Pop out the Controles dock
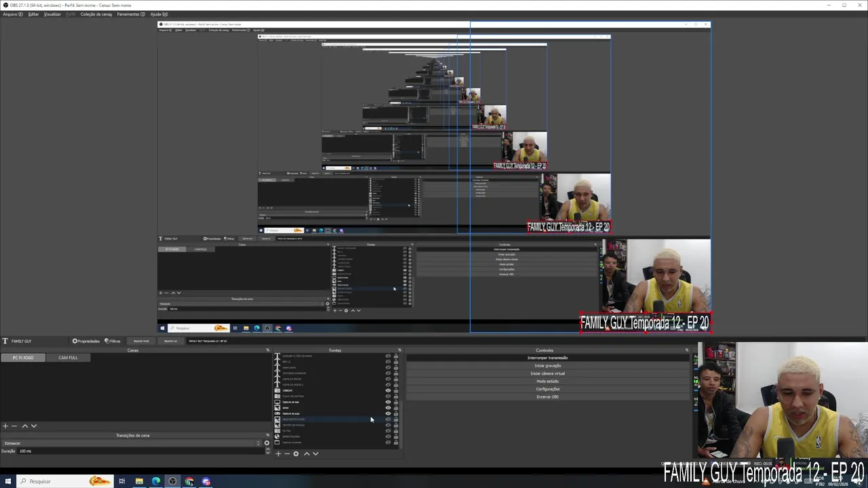 tap(687, 350)
